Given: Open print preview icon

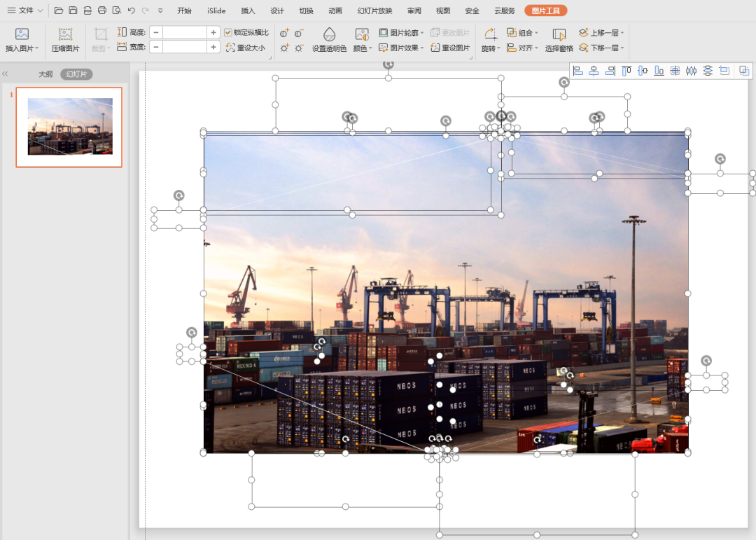Looking at the screenshot, I should tap(116, 10).
